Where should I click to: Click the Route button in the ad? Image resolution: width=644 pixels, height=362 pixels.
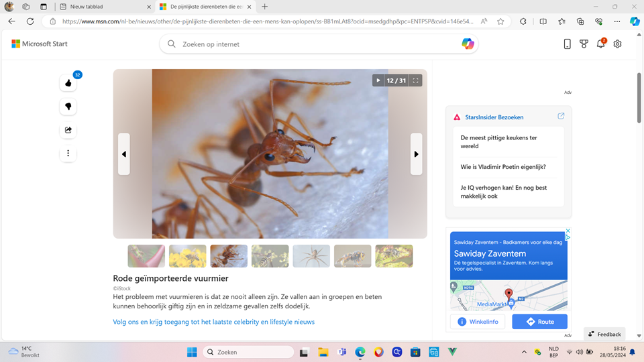coord(539,322)
